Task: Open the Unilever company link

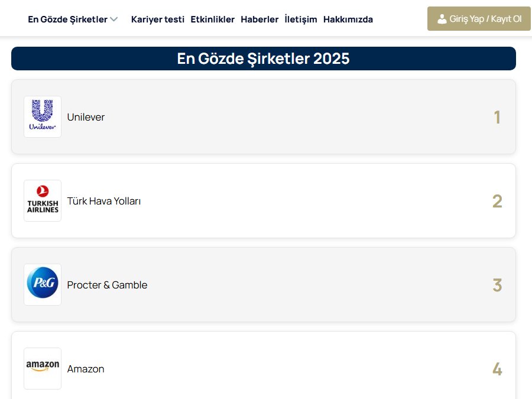Action: pyautogui.click(x=86, y=117)
